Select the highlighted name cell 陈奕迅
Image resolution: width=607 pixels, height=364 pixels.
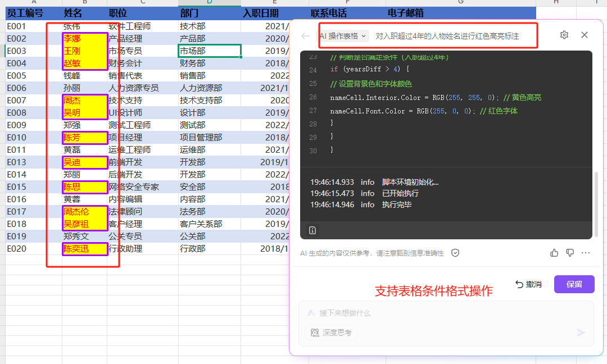pyautogui.click(x=84, y=249)
